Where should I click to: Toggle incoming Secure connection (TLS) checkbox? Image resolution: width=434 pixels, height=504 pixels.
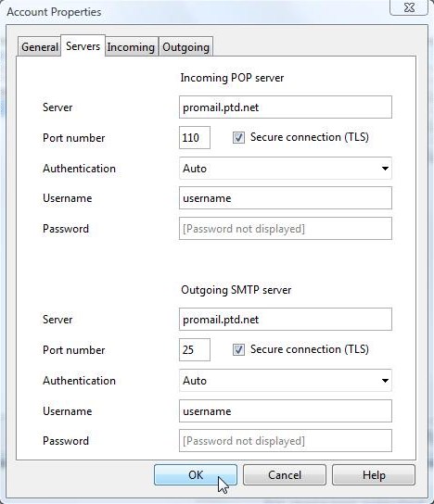(x=238, y=137)
